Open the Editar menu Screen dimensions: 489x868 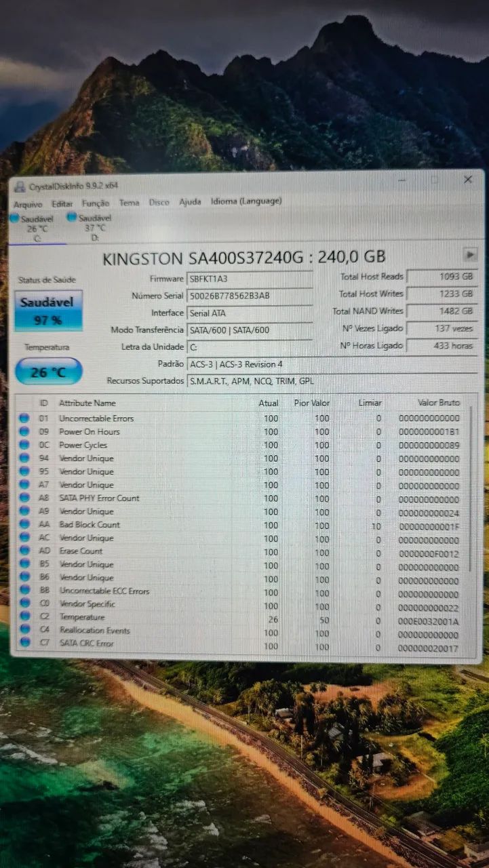62,203
